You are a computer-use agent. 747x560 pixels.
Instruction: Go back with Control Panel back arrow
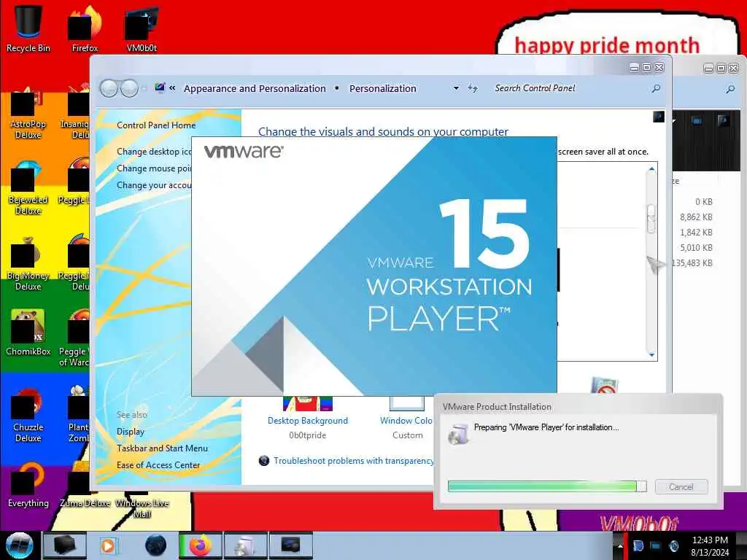pos(109,88)
